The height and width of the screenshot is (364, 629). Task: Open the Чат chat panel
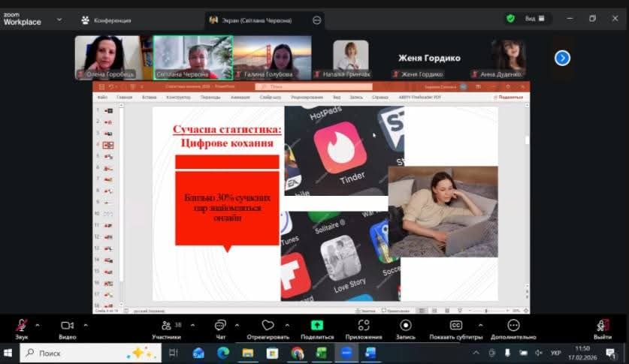point(220,326)
